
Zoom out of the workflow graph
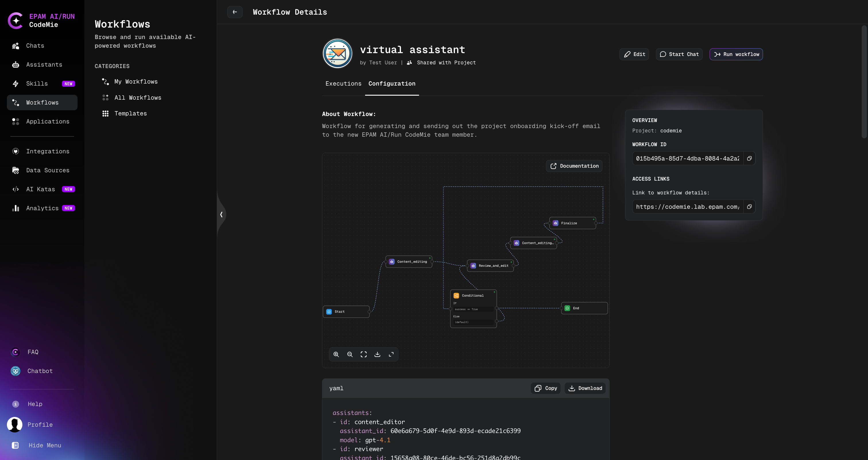click(x=350, y=354)
